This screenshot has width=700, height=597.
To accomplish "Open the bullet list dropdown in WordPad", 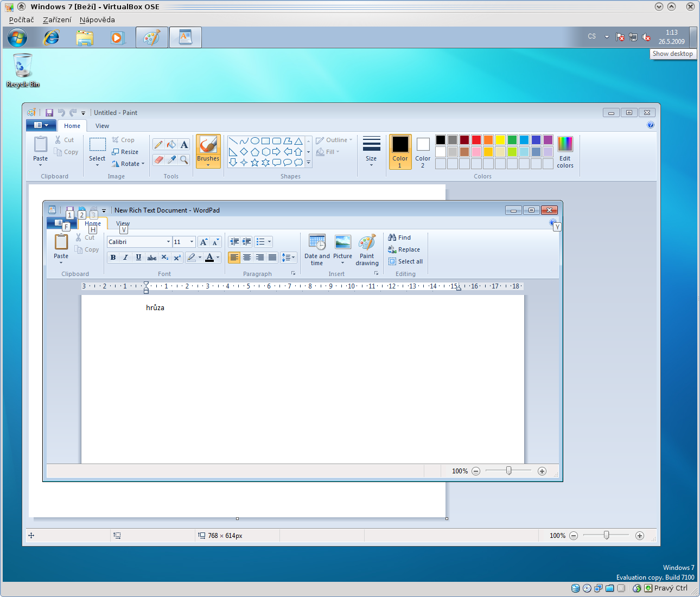I will click(x=269, y=242).
